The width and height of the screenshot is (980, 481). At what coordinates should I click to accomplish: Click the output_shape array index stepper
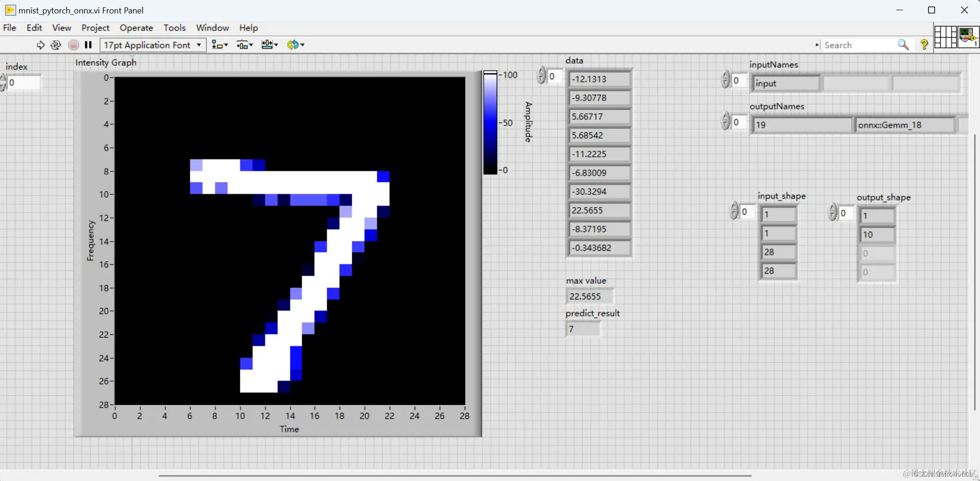833,212
